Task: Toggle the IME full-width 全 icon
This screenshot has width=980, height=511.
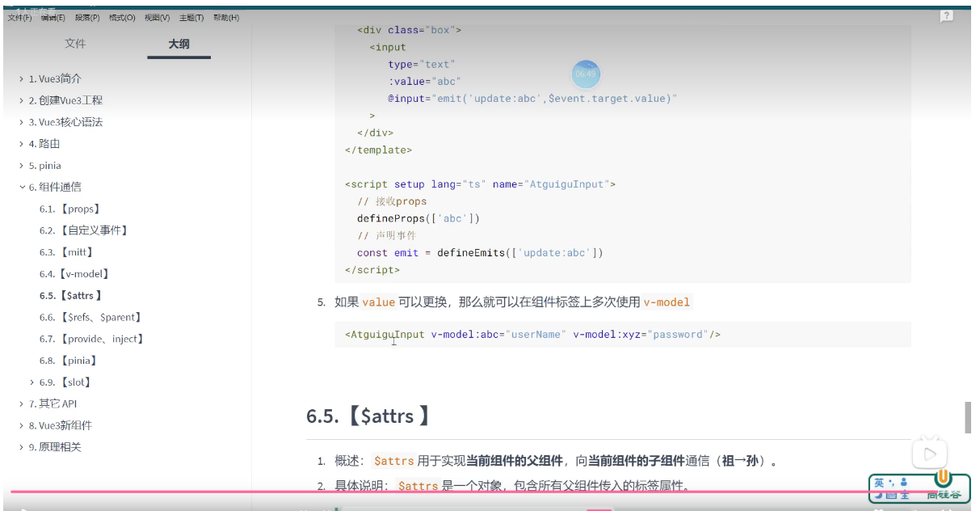Action: point(904,495)
